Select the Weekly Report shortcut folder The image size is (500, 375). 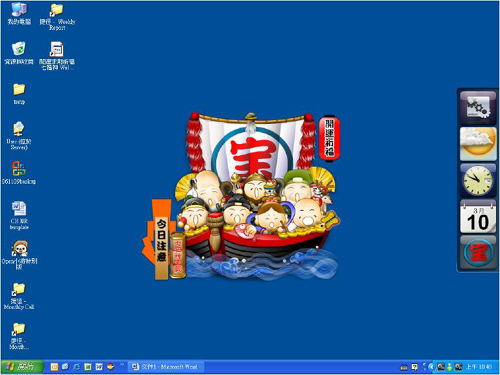click(x=57, y=17)
